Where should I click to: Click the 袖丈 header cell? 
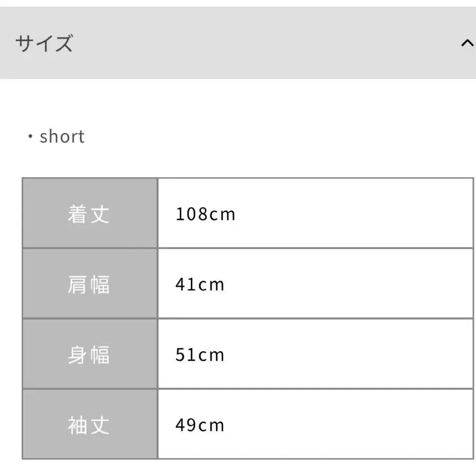tap(89, 425)
